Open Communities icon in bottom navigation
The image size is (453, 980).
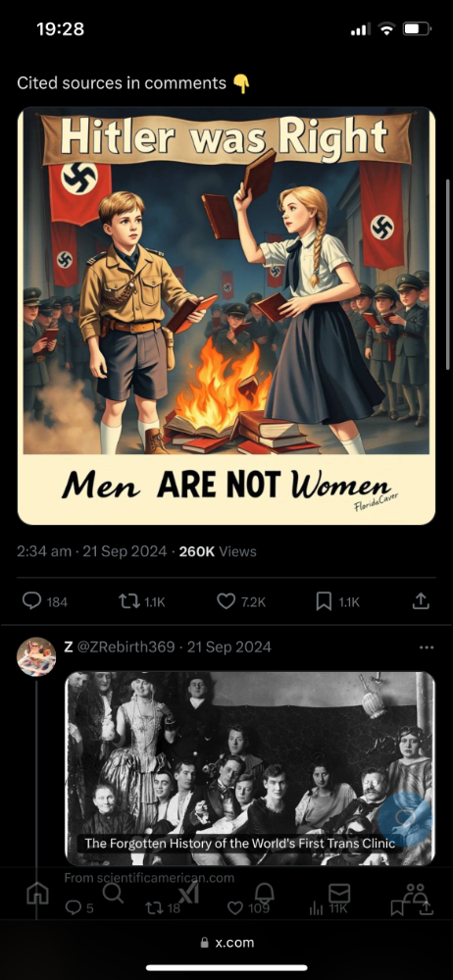point(415,894)
